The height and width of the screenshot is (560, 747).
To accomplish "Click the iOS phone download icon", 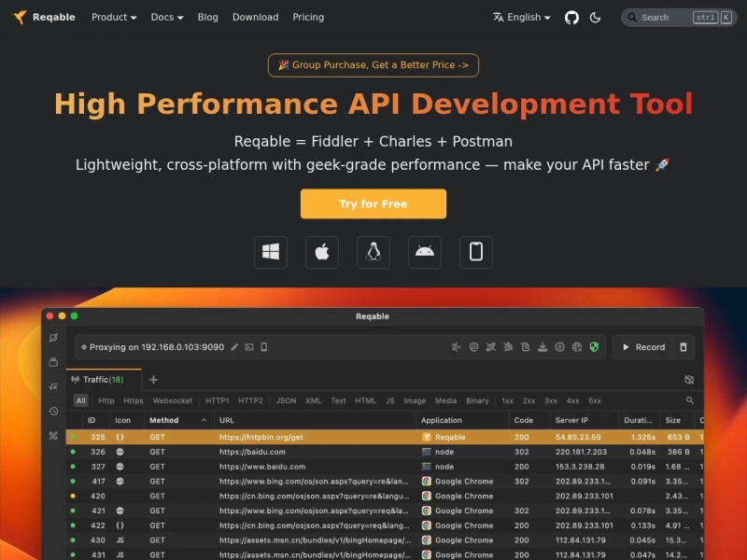I will click(x=476, y=252).
